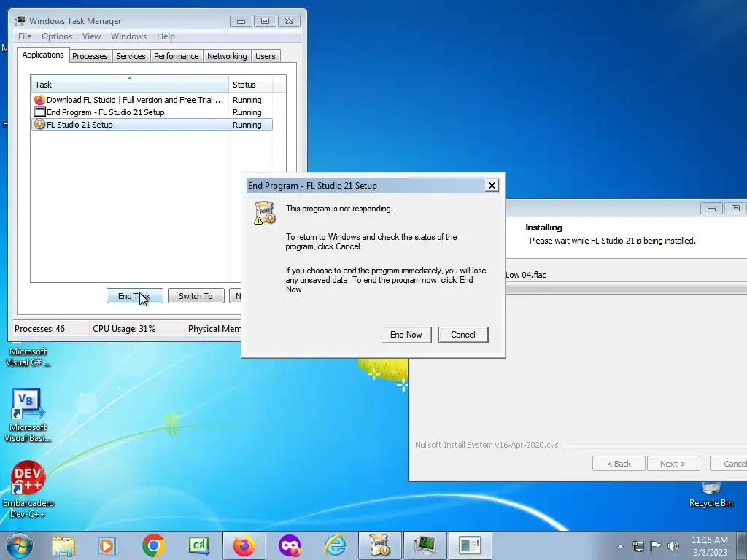Click the installer warning icon in End Program dialog
The width and height of the screenshot is (747, 560).
pyautogui.click(x=264, y=213)
